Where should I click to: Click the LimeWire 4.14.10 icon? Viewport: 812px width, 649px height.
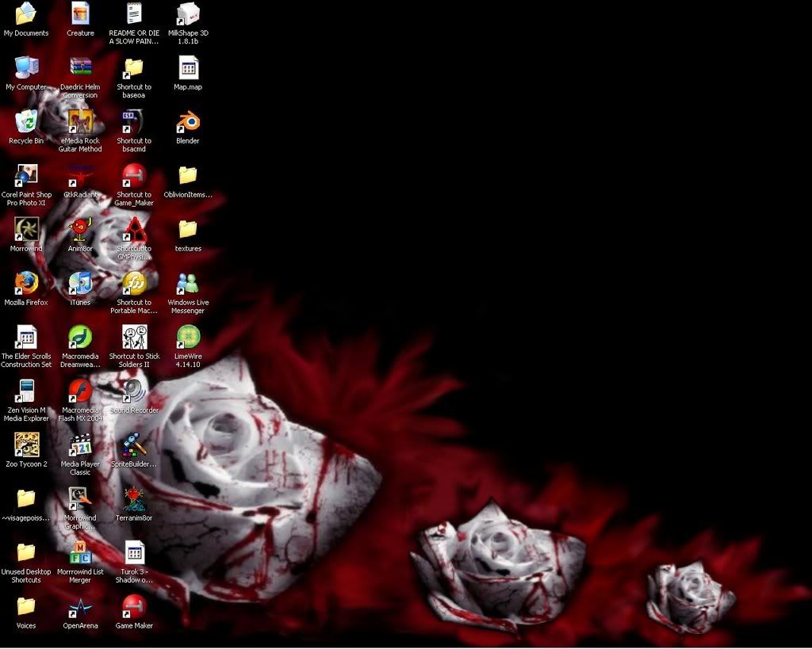[188, 337]
